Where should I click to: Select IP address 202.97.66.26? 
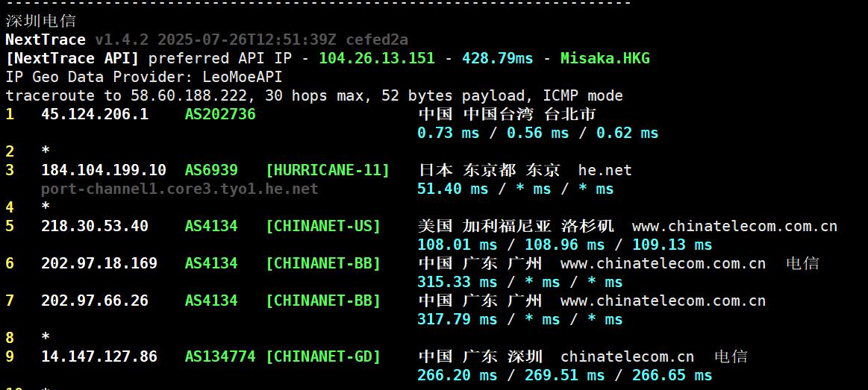[95, 301]
